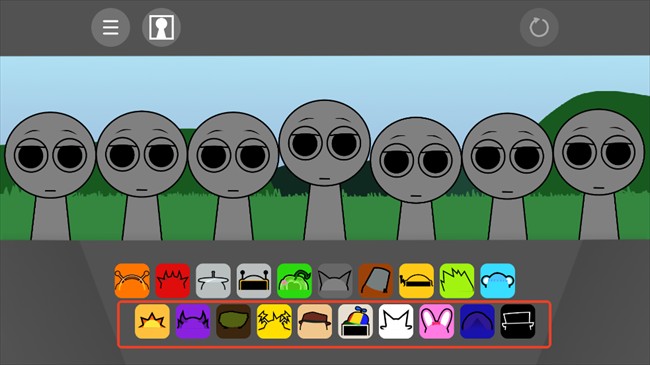
Task: Select the orange antenna headband icon
Action: pyautogui.click(x=132, y=281)
